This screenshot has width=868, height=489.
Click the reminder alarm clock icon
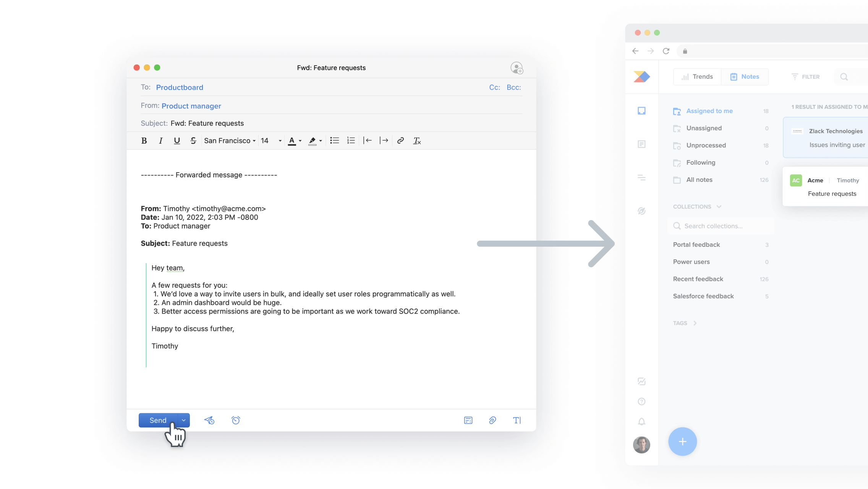point(236,420)
